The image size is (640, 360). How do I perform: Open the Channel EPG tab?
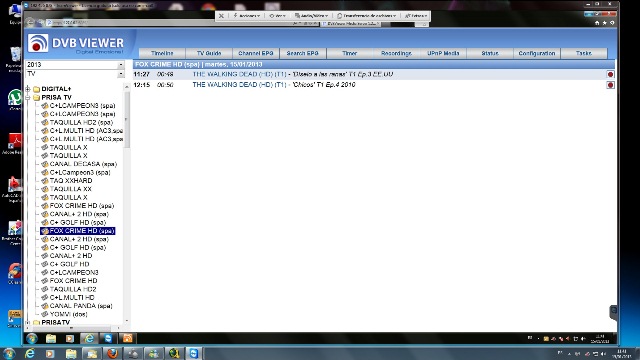(x=256, y=53)
